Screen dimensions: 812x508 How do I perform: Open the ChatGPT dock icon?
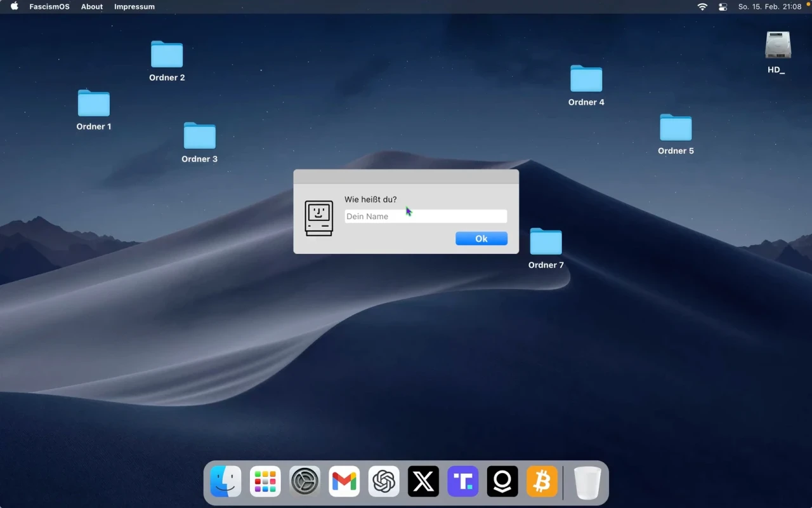pyautogui.click(x=384, y=481)
